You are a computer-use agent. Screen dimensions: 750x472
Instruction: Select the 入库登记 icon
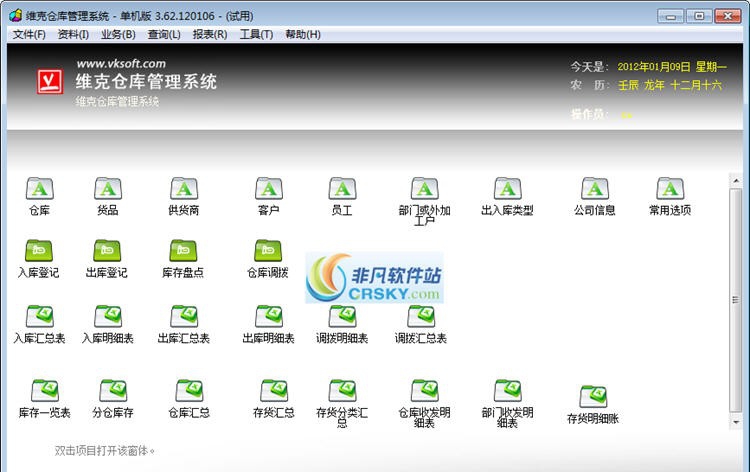click(x=39, y=251)
